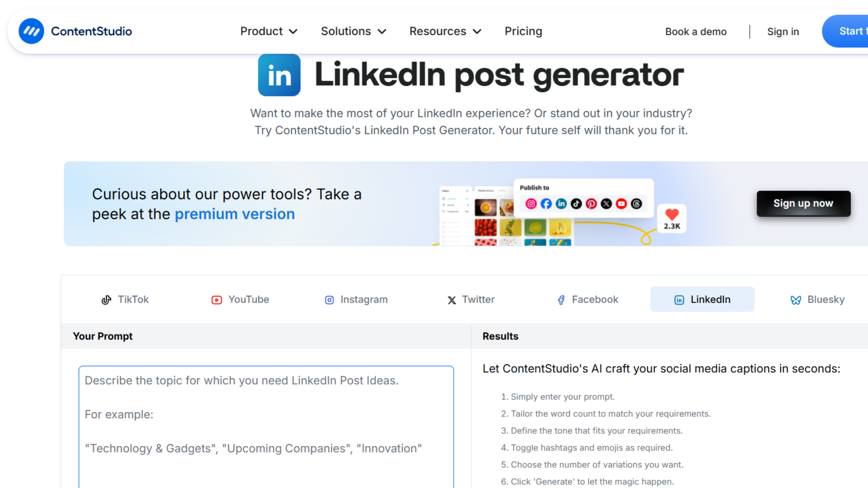
Task: Click inside the prompt description text area
Action: (266, 421)
